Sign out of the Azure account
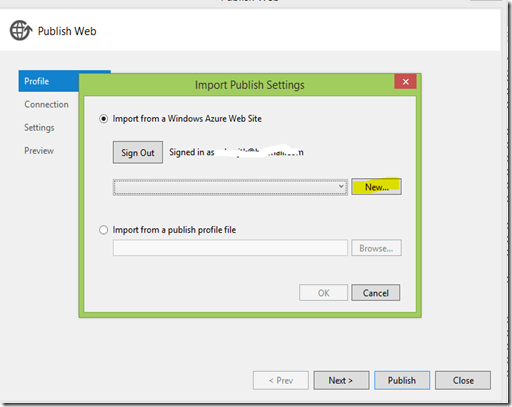Image resolution: width=512 pixels, height=407 pixels. pyautogui.click(x=138, y=152)
